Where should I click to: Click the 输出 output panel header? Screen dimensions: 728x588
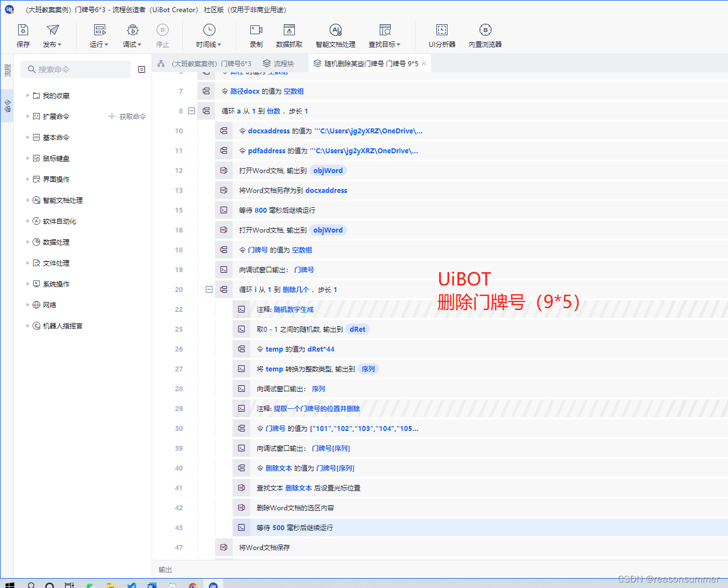165,570
